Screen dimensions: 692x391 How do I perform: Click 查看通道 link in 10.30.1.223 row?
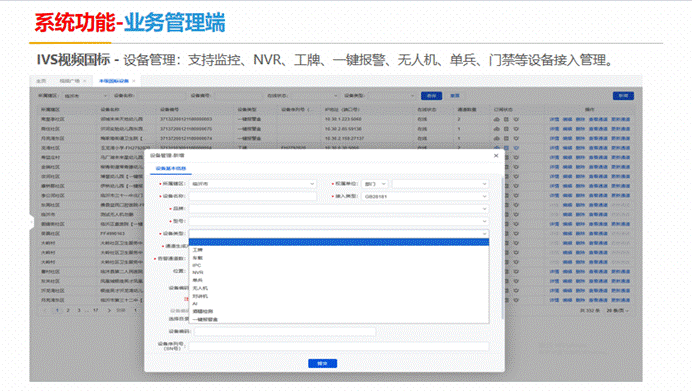598,119
